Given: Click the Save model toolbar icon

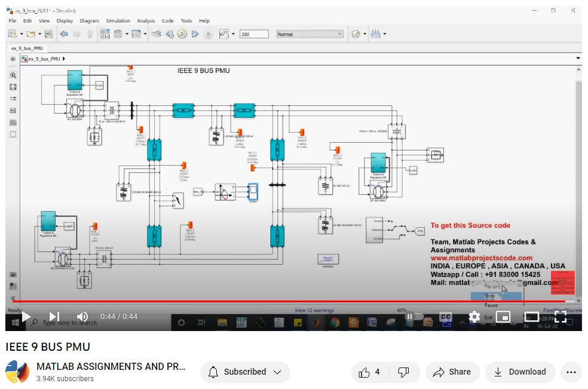Looking at the screenshot, I should tap(49, 34).
